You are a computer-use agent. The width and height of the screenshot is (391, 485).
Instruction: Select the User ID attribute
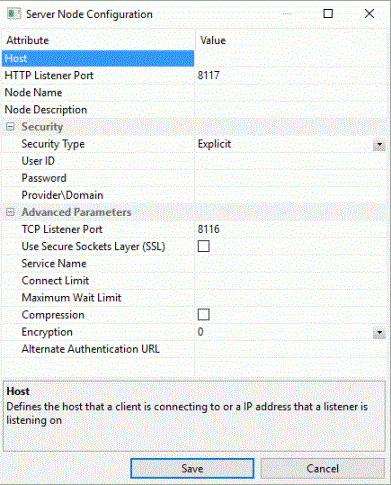(38, 161)
